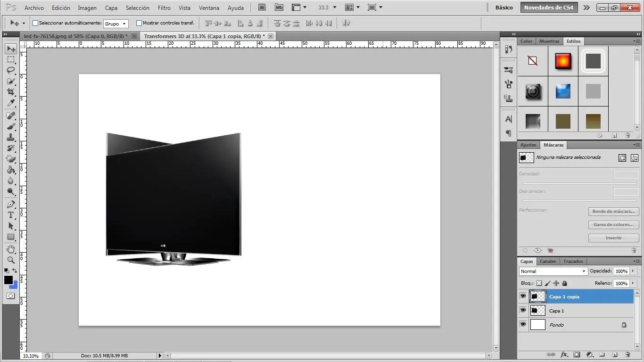Select the Path Selection tool
Image resolution: width=644 pixels, height=362 pixels.
[11, 226]
